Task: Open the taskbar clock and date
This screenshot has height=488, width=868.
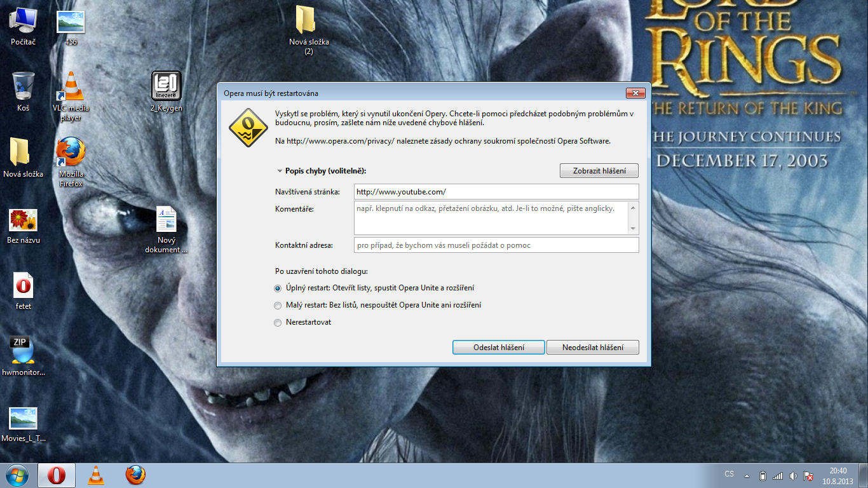Action: (838, 475)
